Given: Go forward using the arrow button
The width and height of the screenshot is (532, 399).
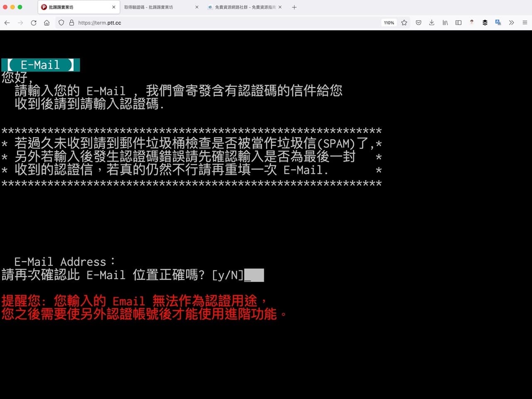Looking at the screenshot, I should 20,23.
